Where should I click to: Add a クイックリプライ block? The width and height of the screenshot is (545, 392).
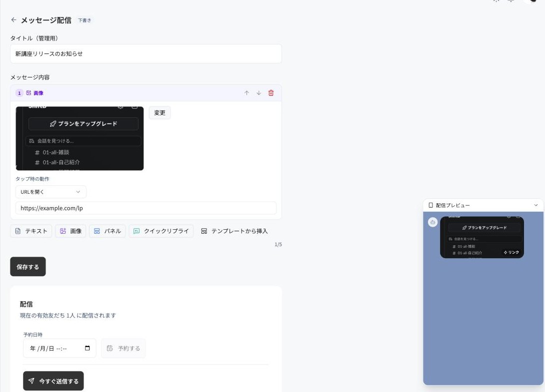point(161,231)
